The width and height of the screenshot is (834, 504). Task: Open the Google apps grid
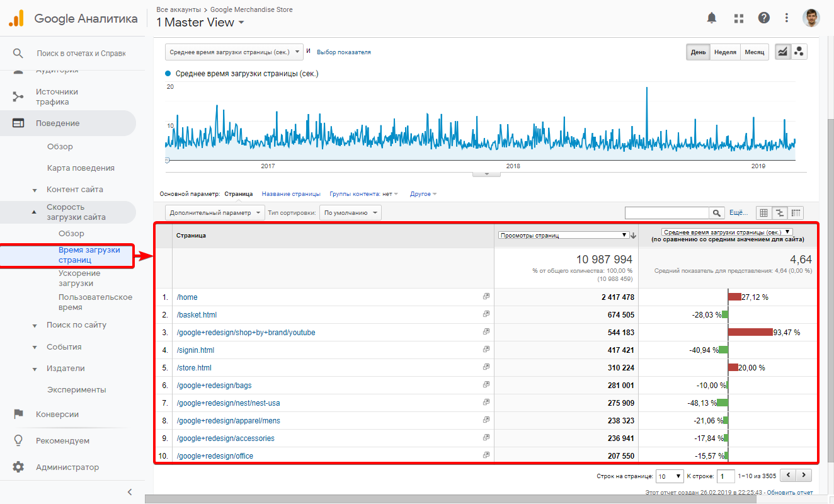click(739, 18)
